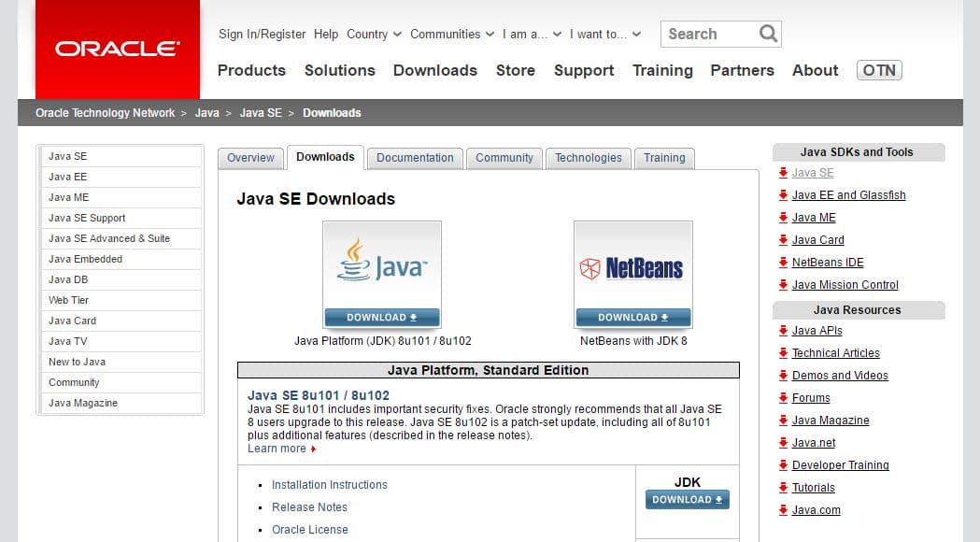Click the NetBeans logo thumbnail
This screenshot has height=542, width=980.
(x=632, y=264)
